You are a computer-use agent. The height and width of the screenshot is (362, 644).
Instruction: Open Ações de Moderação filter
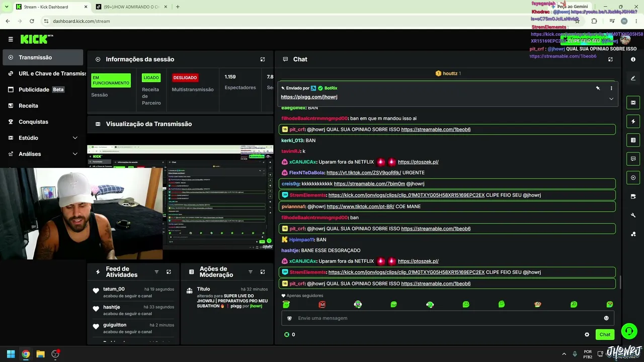(251, 272)
